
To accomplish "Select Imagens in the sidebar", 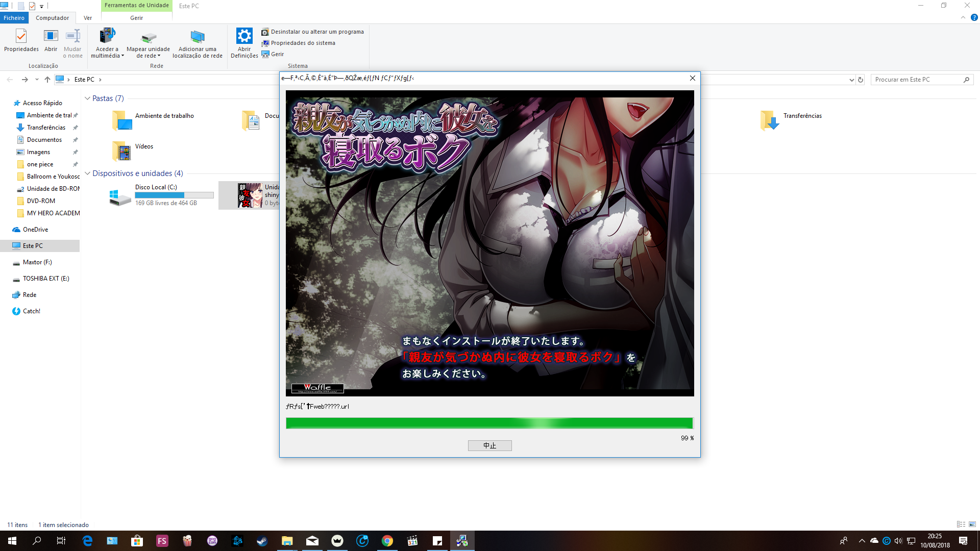I will 38,152.
